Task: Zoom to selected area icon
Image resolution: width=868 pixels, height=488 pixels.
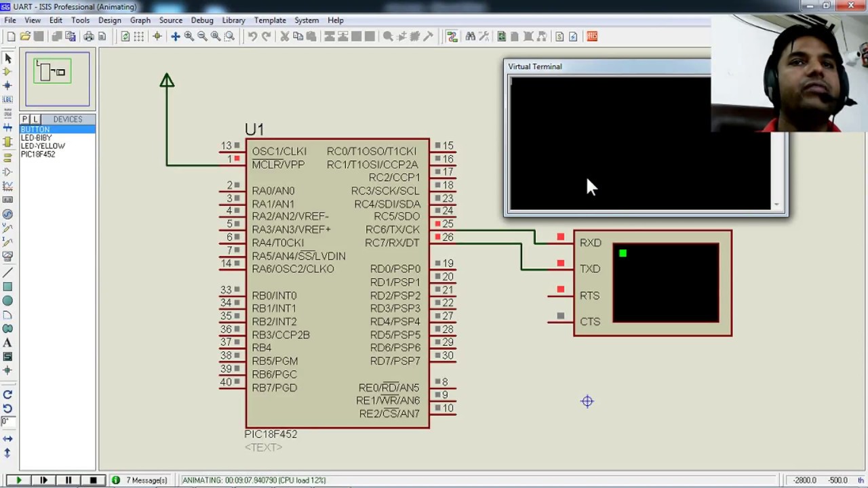Action: (x=229, y=36)
